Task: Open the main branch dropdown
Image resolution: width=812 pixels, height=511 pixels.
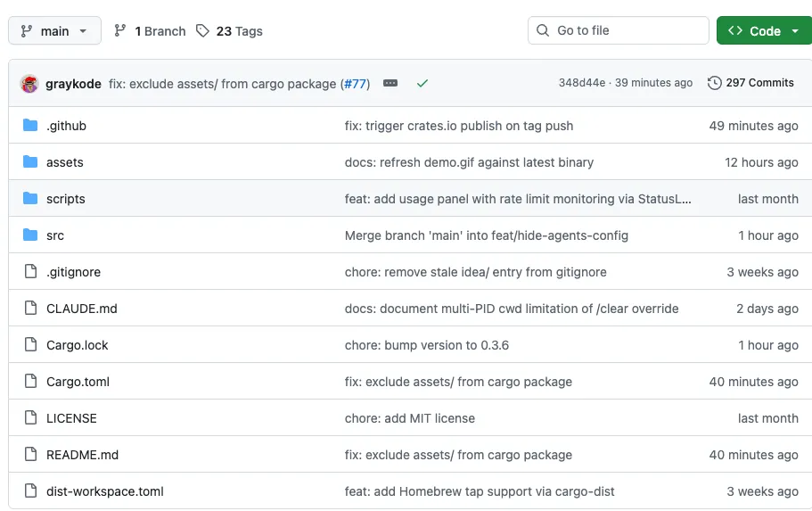Action: [x=54, y=30]
